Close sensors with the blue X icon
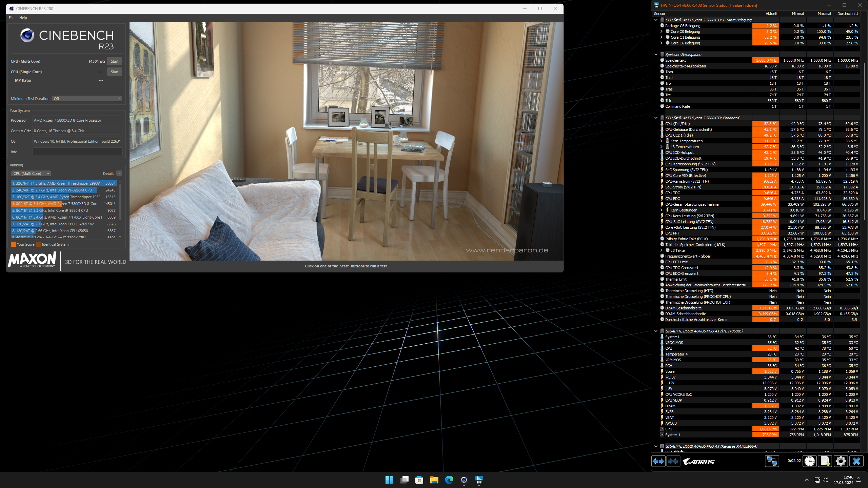Image resolution: width=868 pixels, height=488 pixels. (x=856, y=461)
